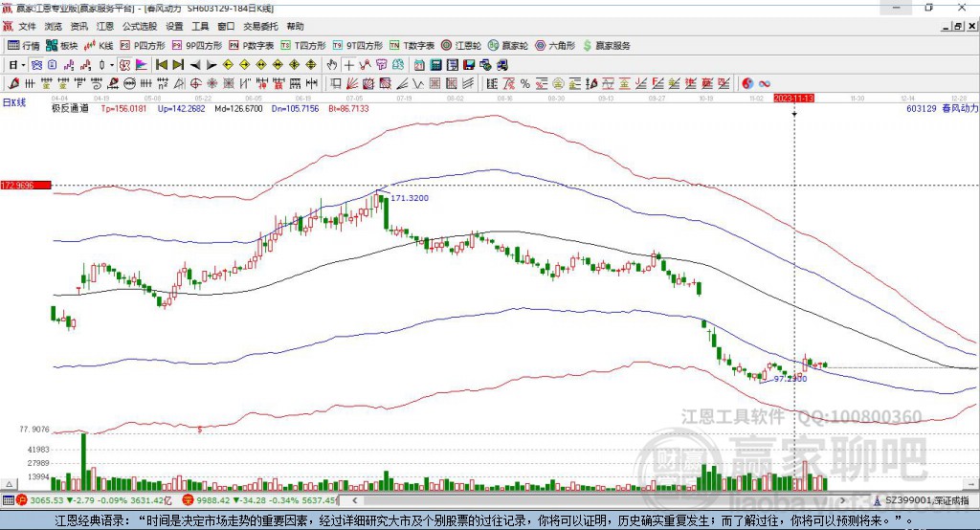Open the 文件 menu
Image resolution: width=980 pixels, height=530 pixels.
[x=27, y=26]
